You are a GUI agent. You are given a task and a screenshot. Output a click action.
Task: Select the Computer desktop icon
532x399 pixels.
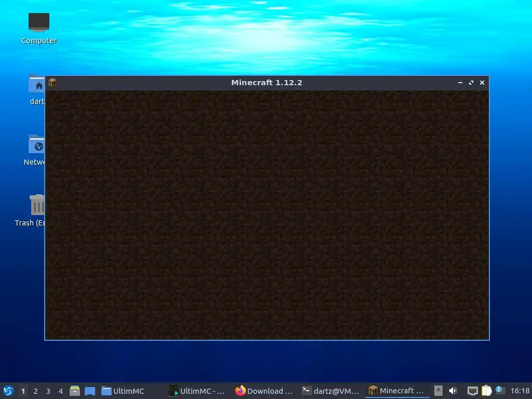pyautogui.click(x=39, y=29)
